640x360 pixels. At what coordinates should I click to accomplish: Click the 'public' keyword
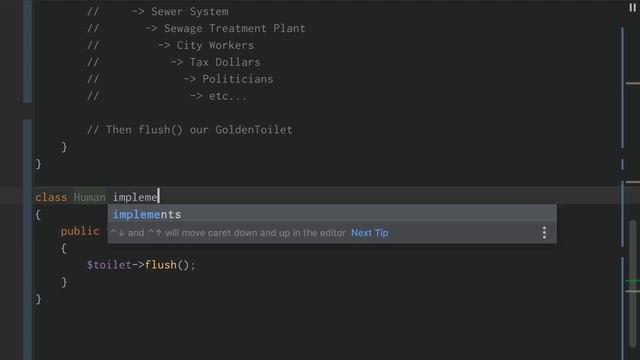(x=80, y=231)
